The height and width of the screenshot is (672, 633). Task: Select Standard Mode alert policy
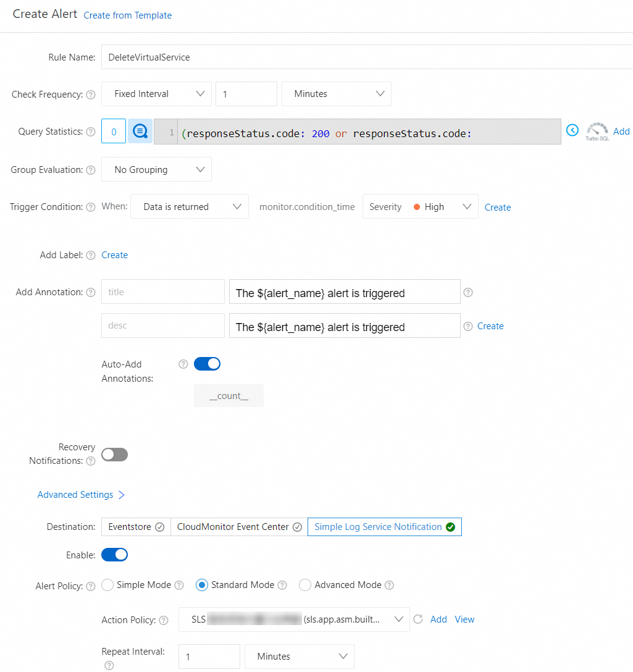pos(202,585)
